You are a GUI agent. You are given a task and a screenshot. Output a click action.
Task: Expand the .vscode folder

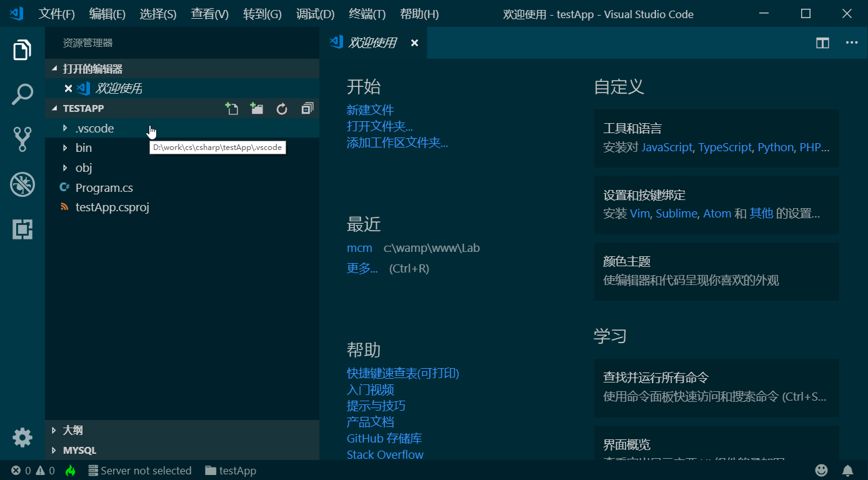pos(94,129)
